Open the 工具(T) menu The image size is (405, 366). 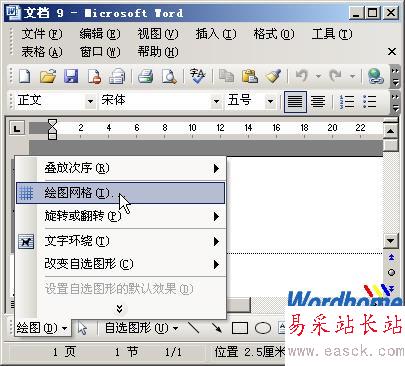[x=332, y=34]
